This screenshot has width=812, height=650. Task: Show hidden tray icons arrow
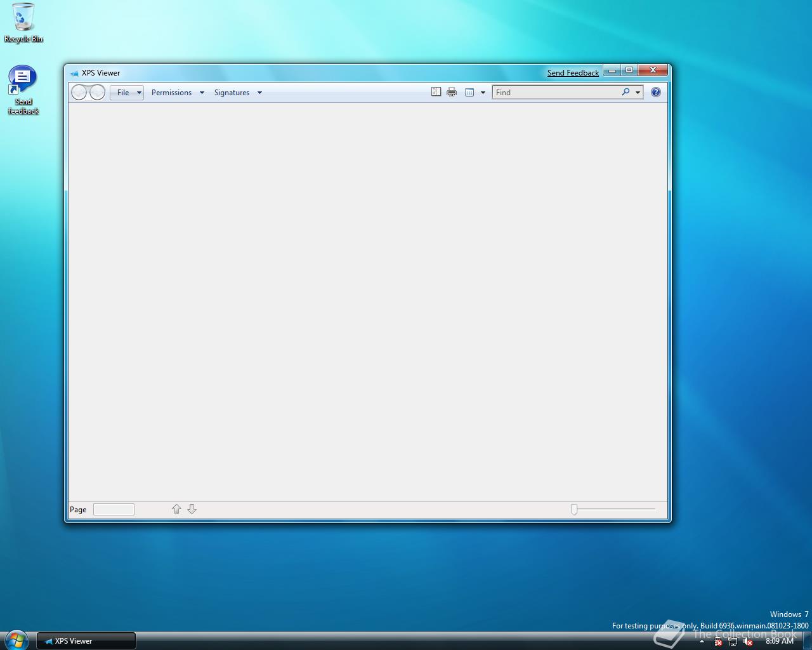click(x=702, y=641)
